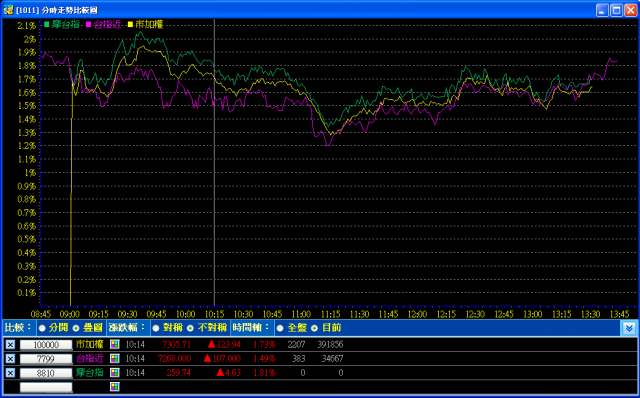The image size is (640, 398).
Task: Select the 不對稱 radio button
Action: pyautogui.click(x=190, y=328)
